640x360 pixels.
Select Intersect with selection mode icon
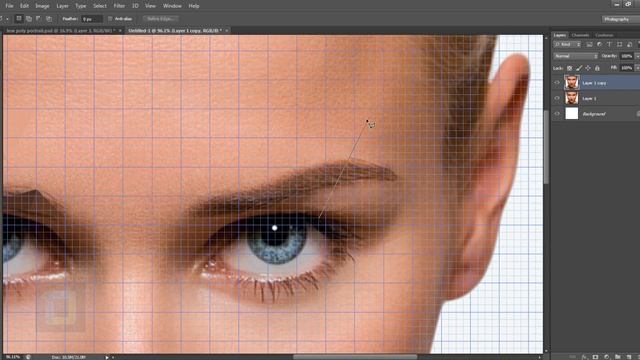click(x=49, y=19)
